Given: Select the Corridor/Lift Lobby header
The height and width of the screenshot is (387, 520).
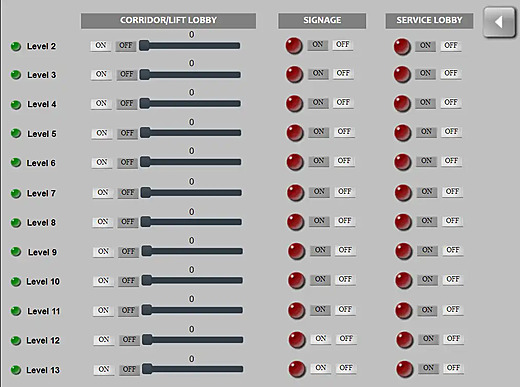Looking at the screenshot, I should pos(168,21).
